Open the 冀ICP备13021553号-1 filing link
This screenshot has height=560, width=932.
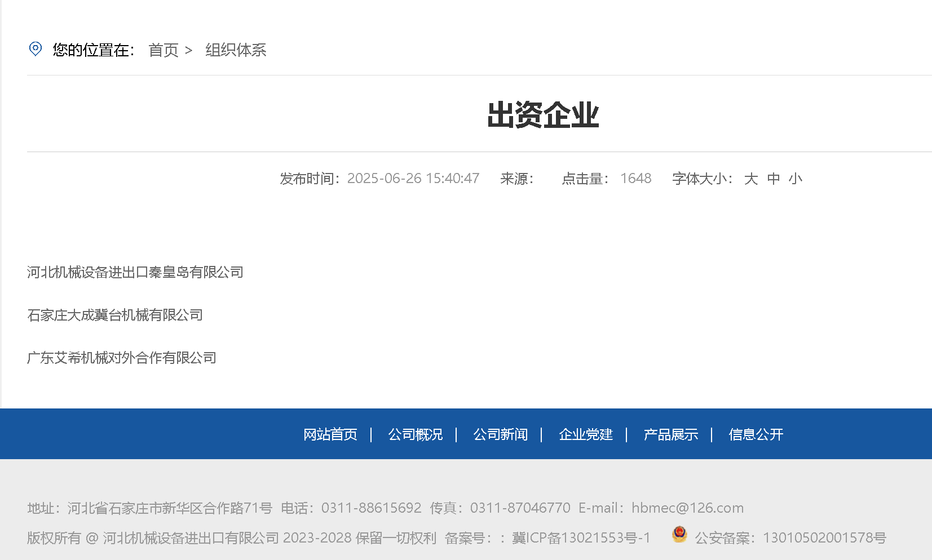[581, 538]
